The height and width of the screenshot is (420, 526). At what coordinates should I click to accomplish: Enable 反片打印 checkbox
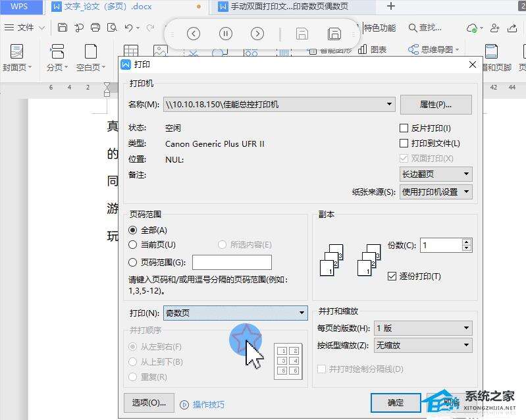(x=404, y=128)
